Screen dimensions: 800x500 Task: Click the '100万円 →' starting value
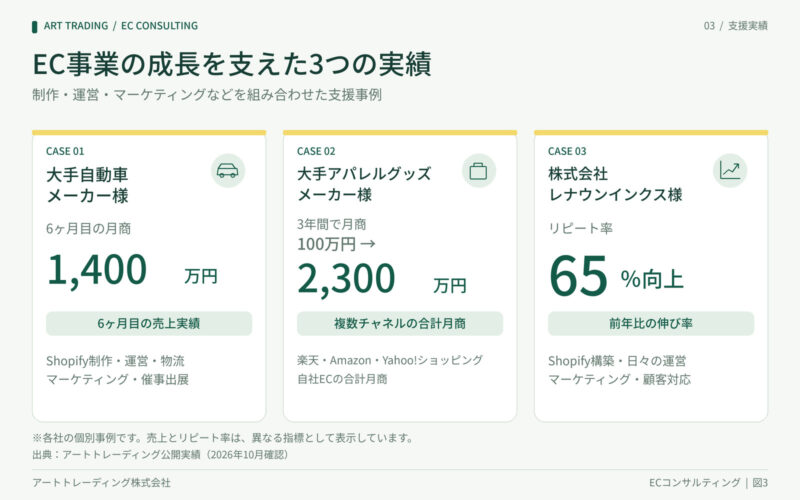point(336,244)
